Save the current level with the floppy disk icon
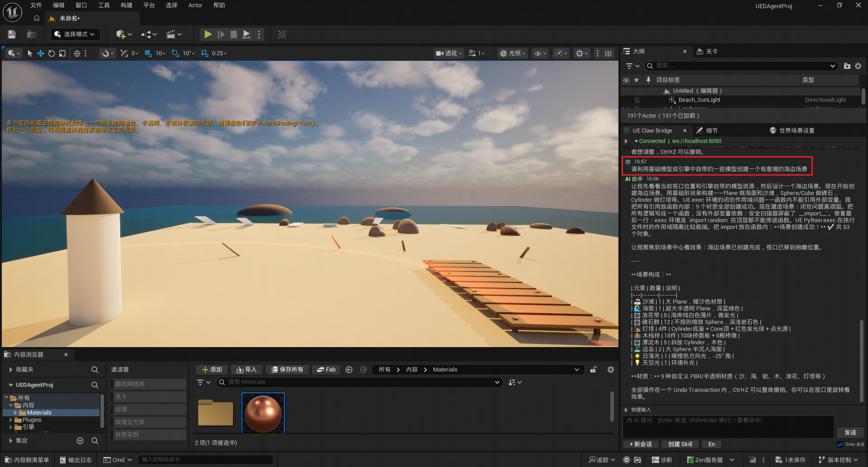 (12, 34)
